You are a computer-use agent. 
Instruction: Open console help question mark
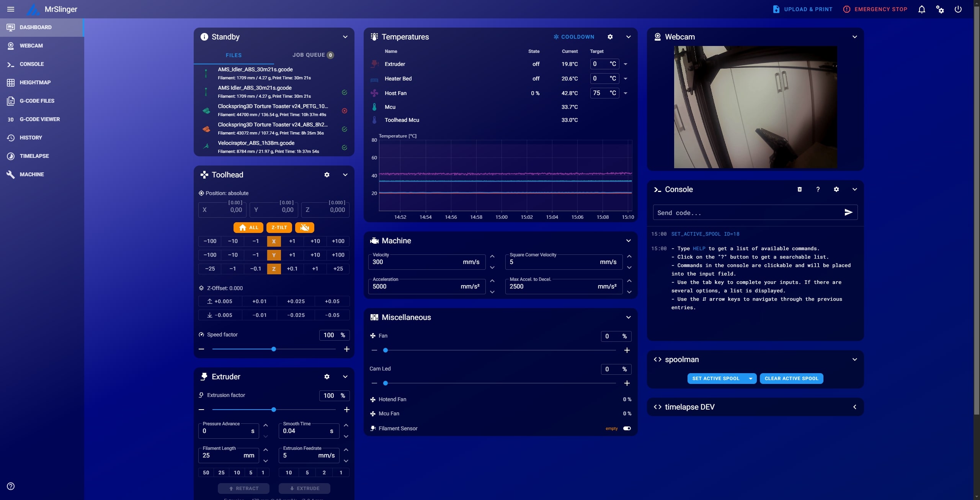pos(818,189)
